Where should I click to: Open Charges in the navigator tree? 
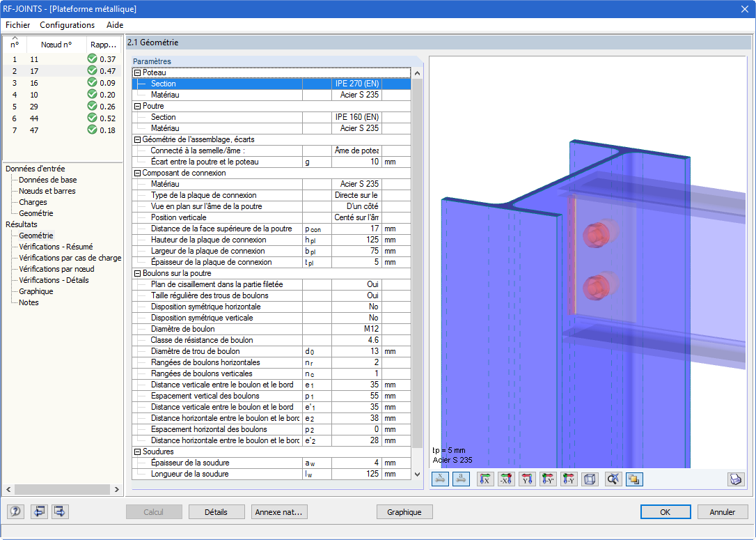coord(33,202)
